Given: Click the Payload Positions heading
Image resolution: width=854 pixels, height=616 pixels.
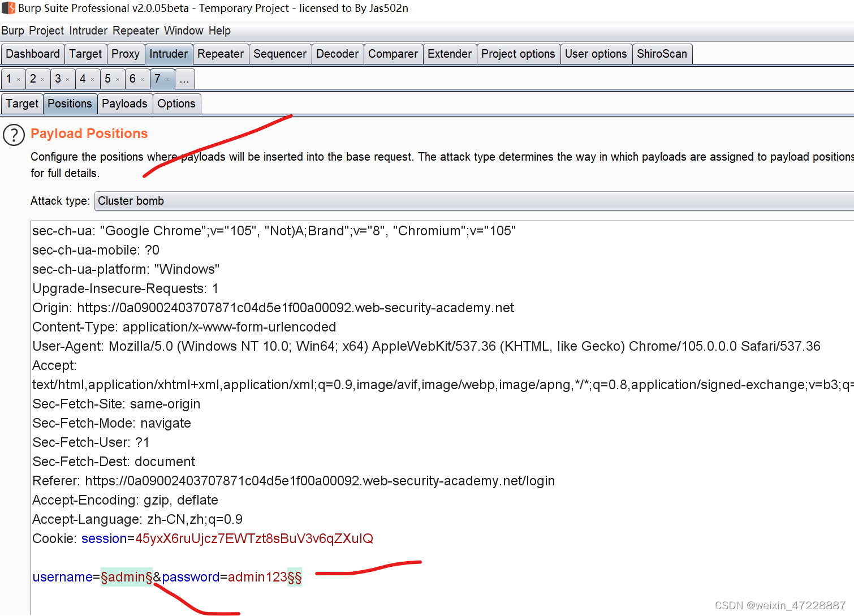Looking at the screenshot, I should point(89,133).
